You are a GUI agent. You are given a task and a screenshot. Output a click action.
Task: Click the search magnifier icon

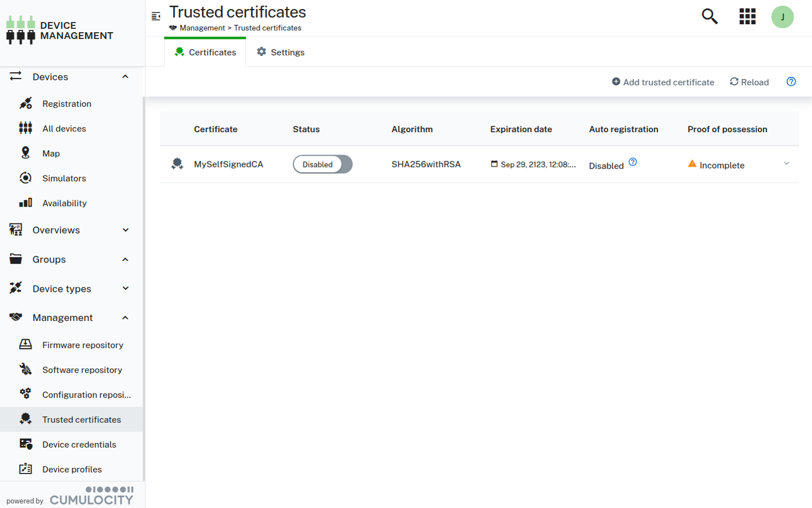click(709, 16)
